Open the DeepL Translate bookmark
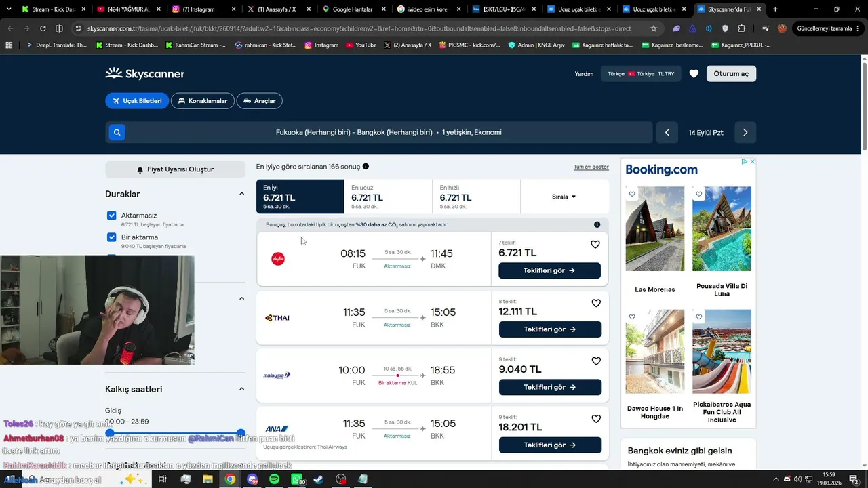 point(56,45)
